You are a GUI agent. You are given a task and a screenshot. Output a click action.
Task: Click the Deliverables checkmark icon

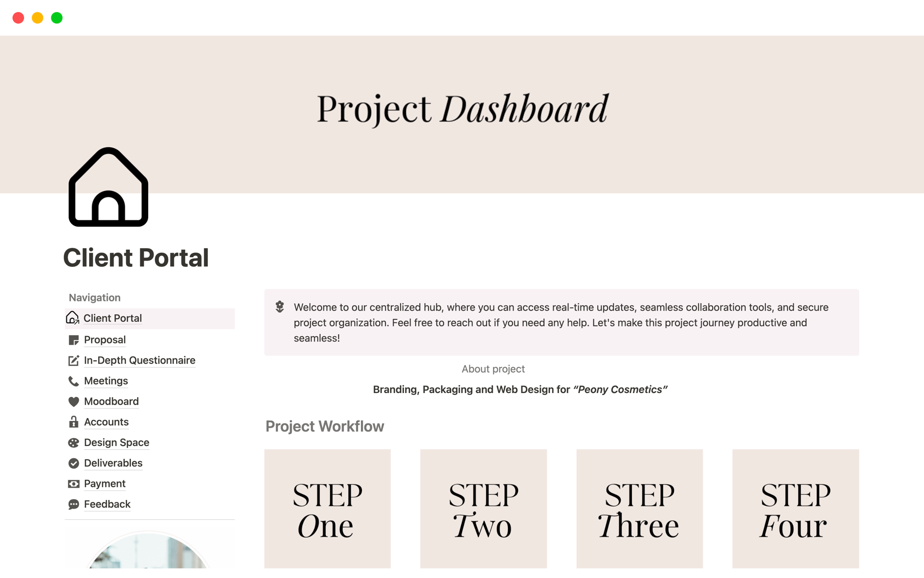click(x=73, y=463)
